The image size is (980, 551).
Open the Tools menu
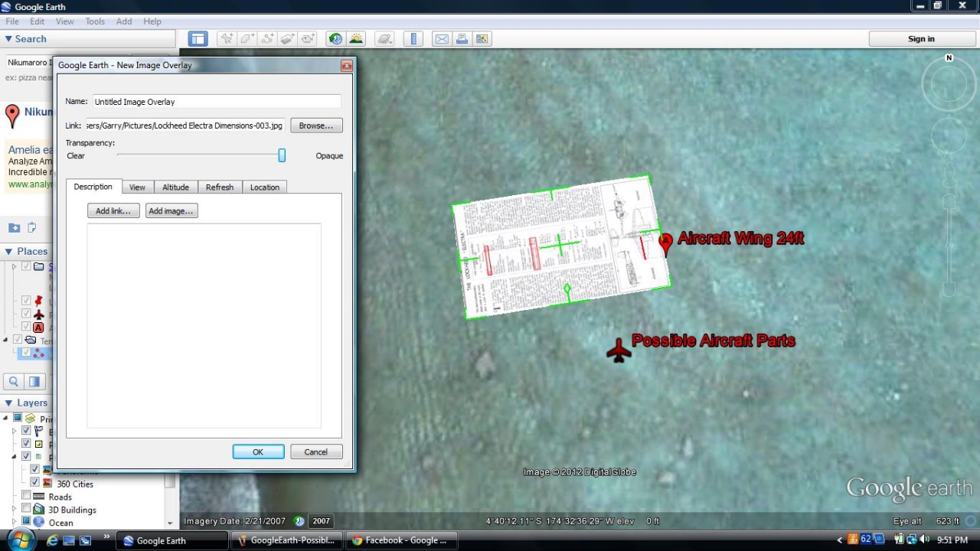(95, 21)
